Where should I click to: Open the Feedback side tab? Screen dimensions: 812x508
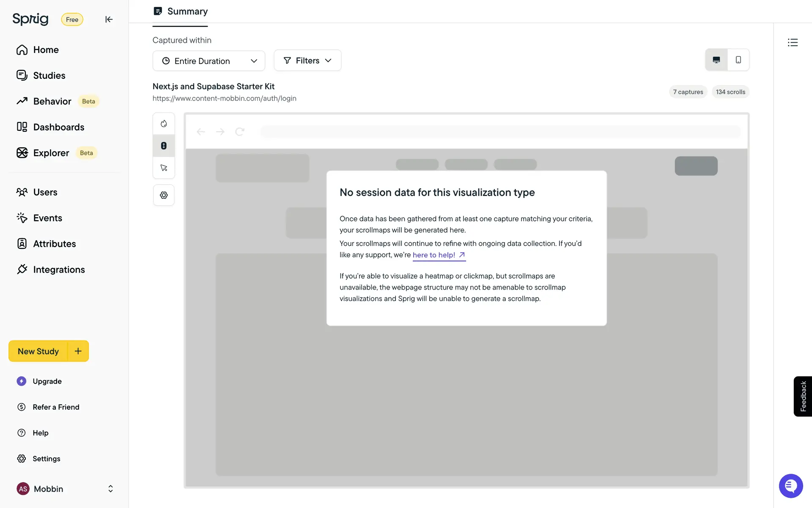click(803, 396)
